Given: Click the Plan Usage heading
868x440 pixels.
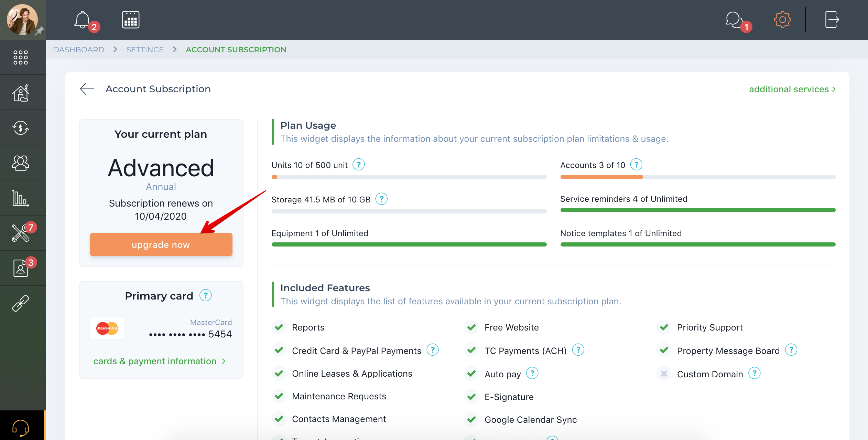Looking at the screenshot, I should click(x=308, y=125).
